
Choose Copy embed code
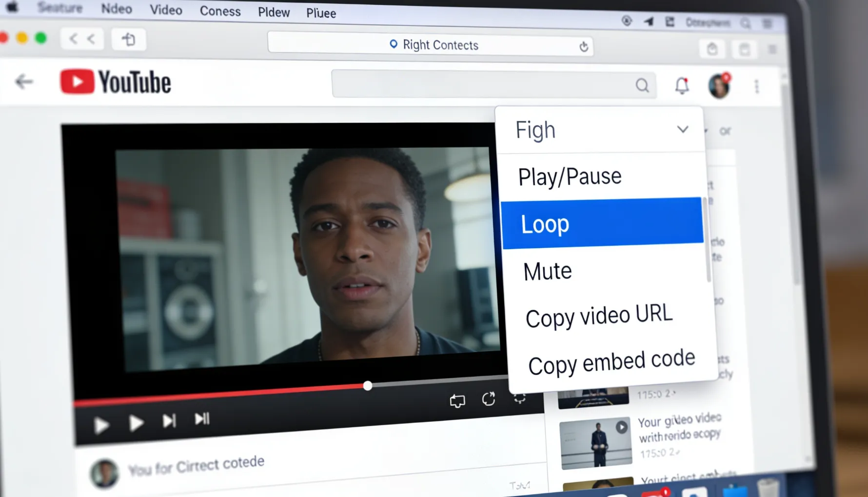pos(611,362)
